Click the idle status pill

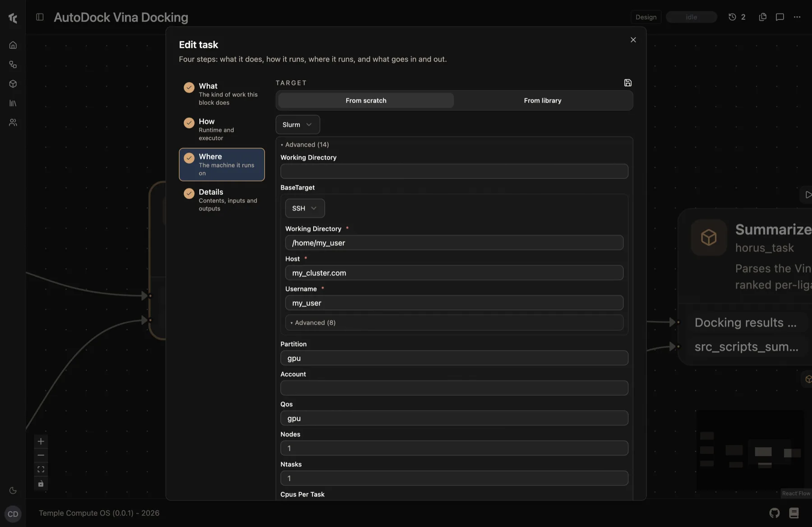coord(691,17)
